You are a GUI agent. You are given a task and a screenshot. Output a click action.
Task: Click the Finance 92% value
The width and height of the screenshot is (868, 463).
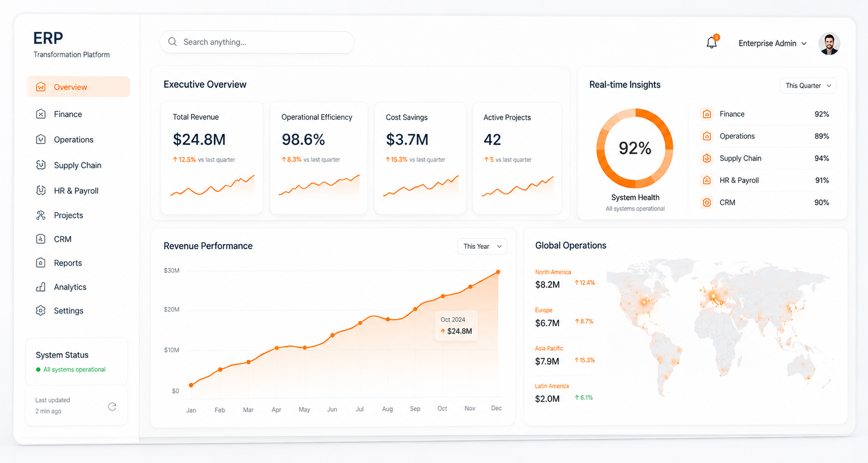(821, 114)
